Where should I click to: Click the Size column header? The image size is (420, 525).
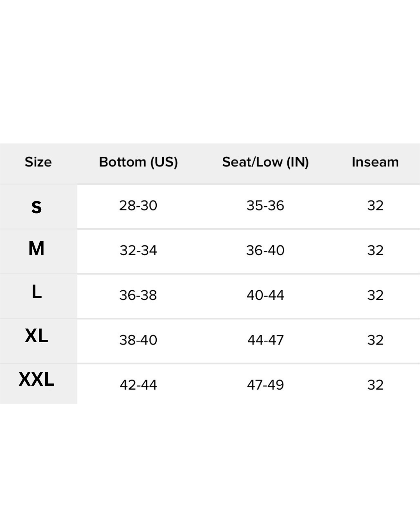click(38, 162)
